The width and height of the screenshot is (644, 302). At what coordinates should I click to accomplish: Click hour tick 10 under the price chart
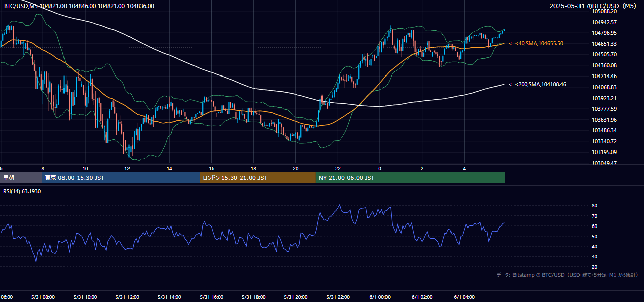pos(85,168)
